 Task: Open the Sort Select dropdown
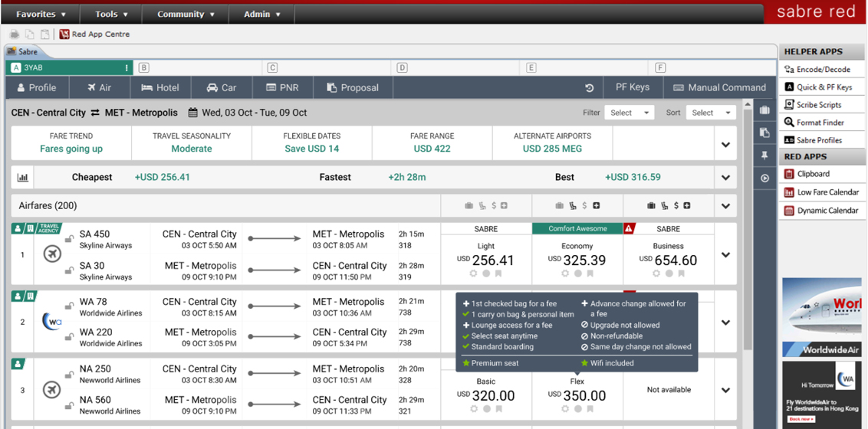(710, 113)
